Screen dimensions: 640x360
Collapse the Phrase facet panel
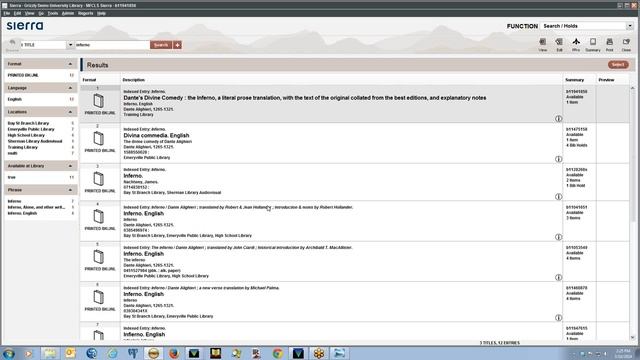click(70, 190)
